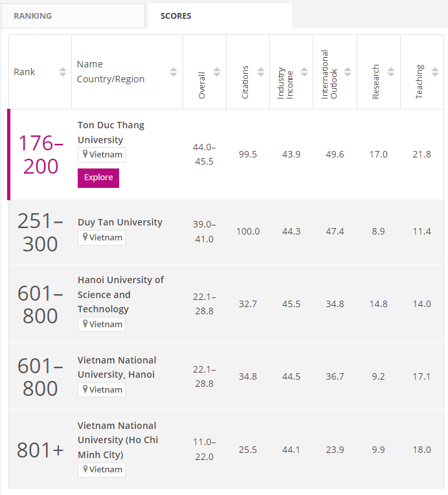Sort by Research score arrows

391,72
